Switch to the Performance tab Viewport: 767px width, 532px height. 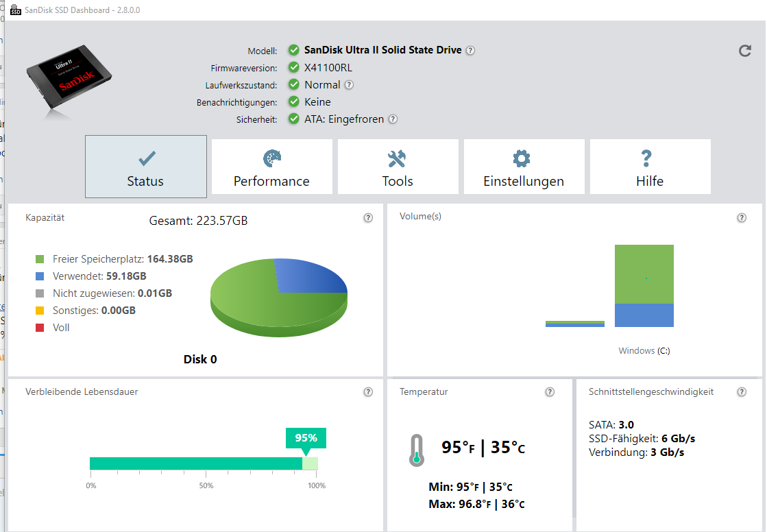coord(271,167)
